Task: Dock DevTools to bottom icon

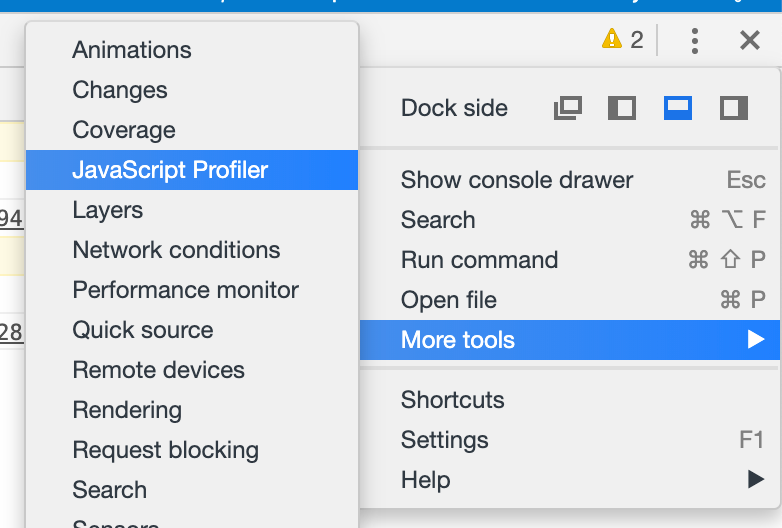Action: pyautogui.click(x=678, y=108)
